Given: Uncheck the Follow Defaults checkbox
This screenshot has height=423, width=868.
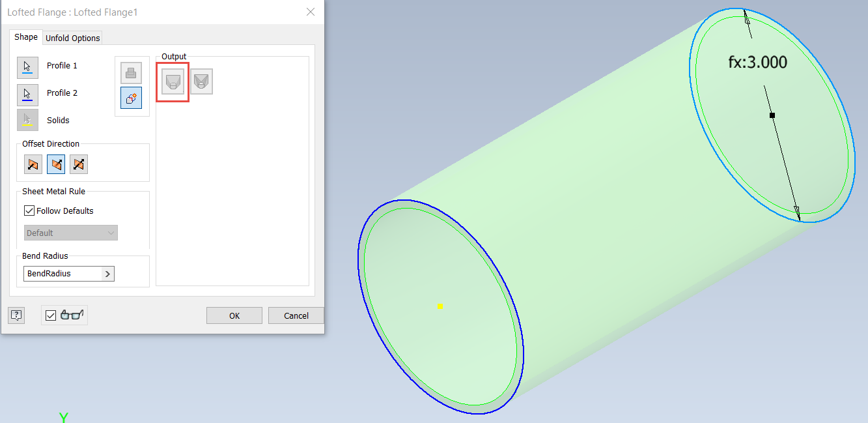Looking at the screenshot, I should click(29, 210).
